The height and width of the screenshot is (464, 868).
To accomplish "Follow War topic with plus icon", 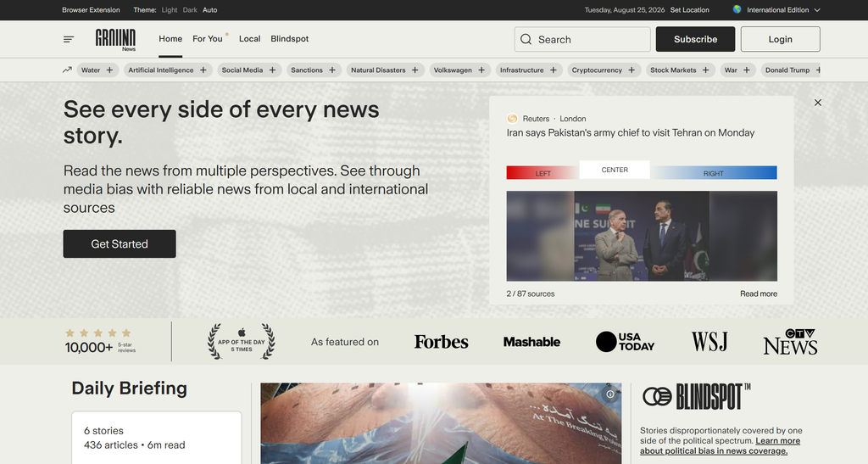I will [747, 70].
